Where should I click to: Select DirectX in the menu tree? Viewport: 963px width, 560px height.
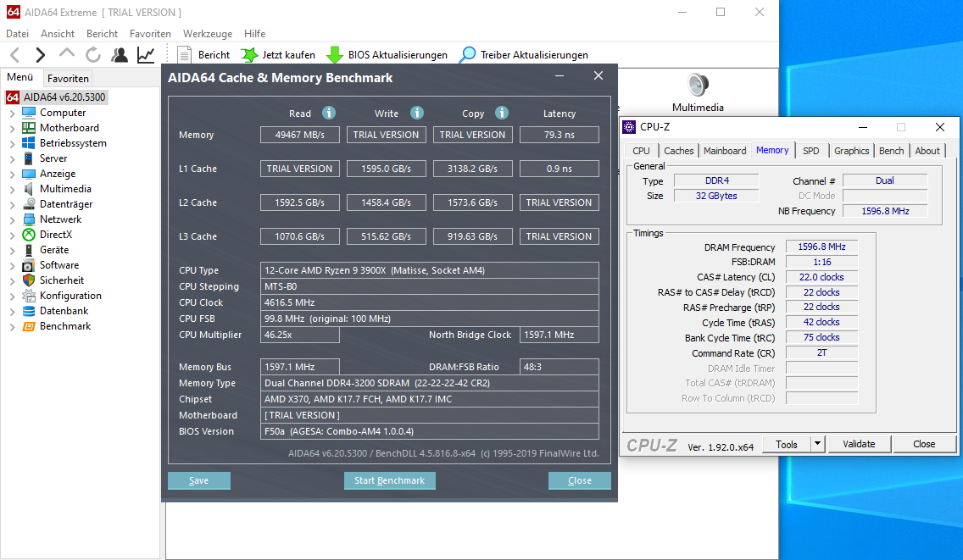(48, 235)
